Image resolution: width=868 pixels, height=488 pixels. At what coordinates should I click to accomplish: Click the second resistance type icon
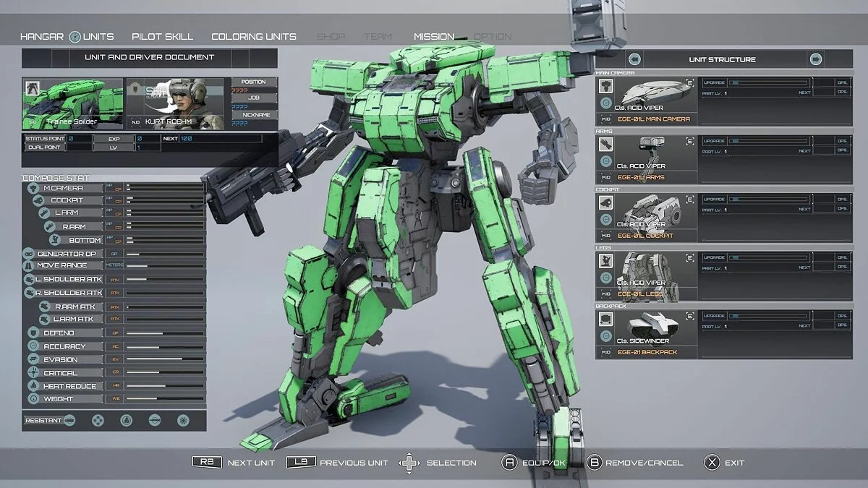click(x=98, y=420)
